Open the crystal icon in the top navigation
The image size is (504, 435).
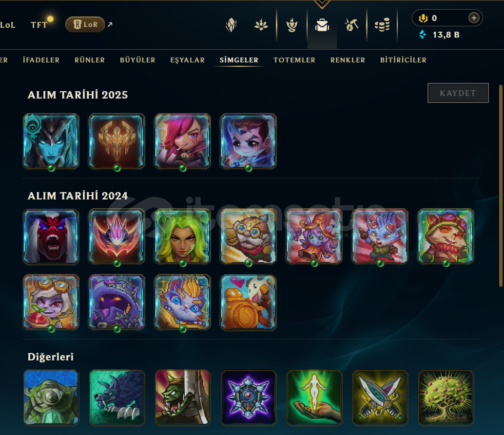coord(231,25)
